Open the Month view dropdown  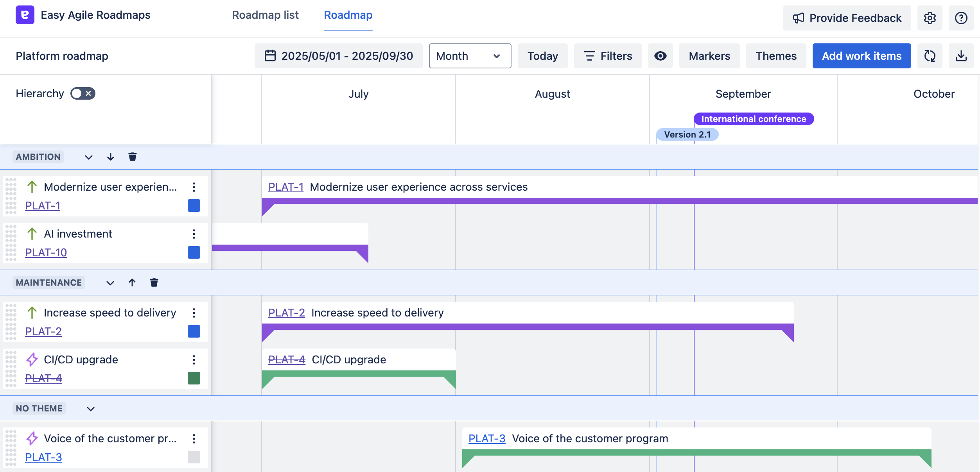(470, 56)
